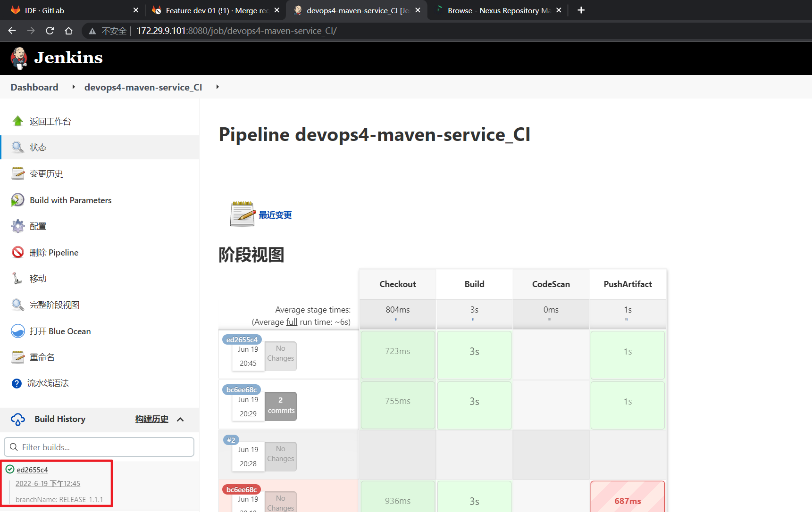Click the #2 build badge in stage view
The height and width of the screenshot is (512, 812).
pyautogui.click(x=231, y=440)
